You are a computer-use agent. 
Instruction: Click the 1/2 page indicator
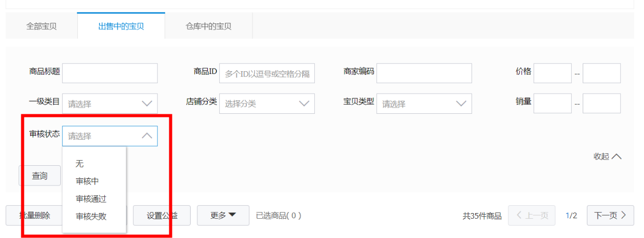click(x=571, y=216)
